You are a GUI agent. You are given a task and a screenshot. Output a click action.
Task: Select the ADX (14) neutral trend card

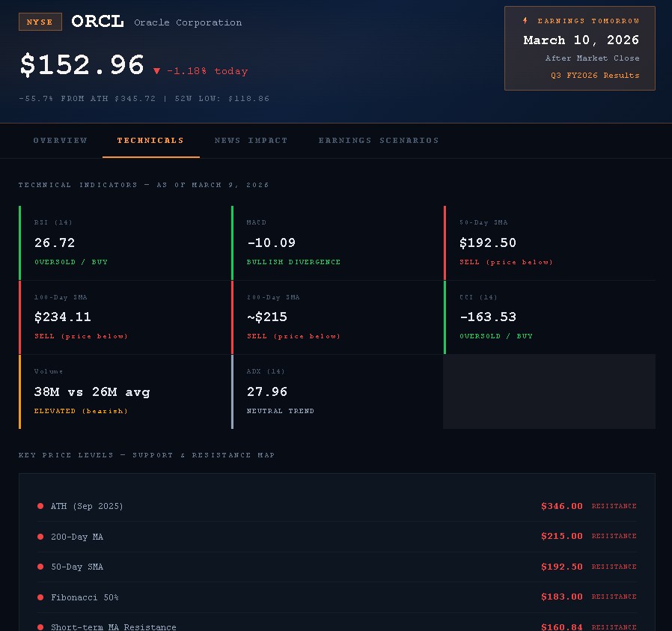click(337, 391)
